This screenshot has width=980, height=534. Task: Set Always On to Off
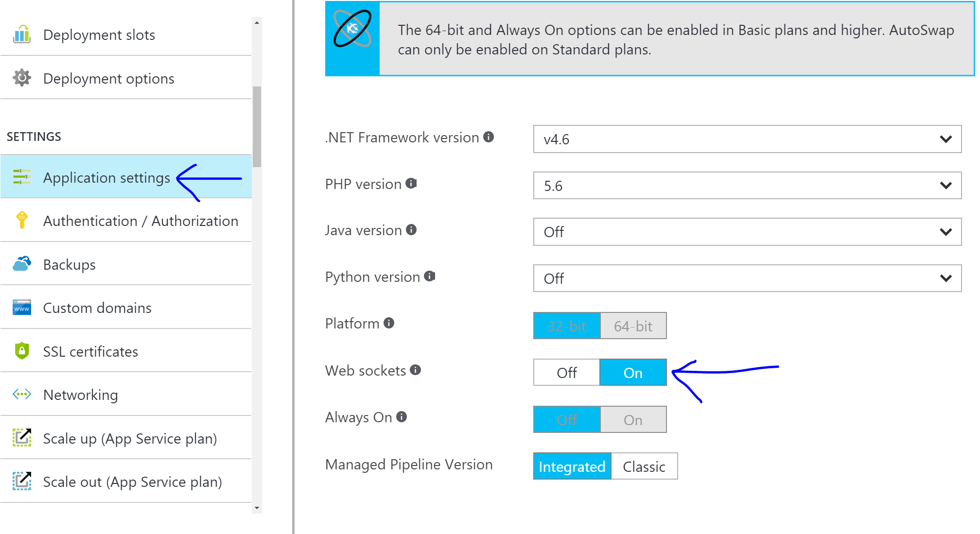click(x=567, y=419)
